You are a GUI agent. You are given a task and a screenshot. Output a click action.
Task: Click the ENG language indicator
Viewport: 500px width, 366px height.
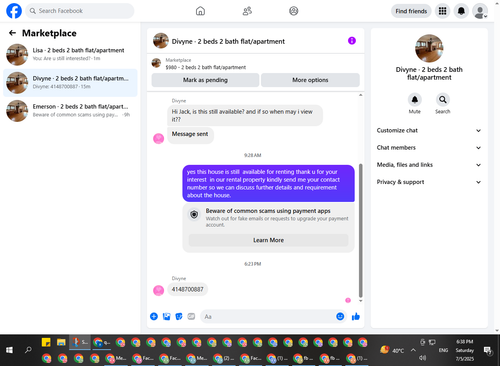[x=443, y=350]
